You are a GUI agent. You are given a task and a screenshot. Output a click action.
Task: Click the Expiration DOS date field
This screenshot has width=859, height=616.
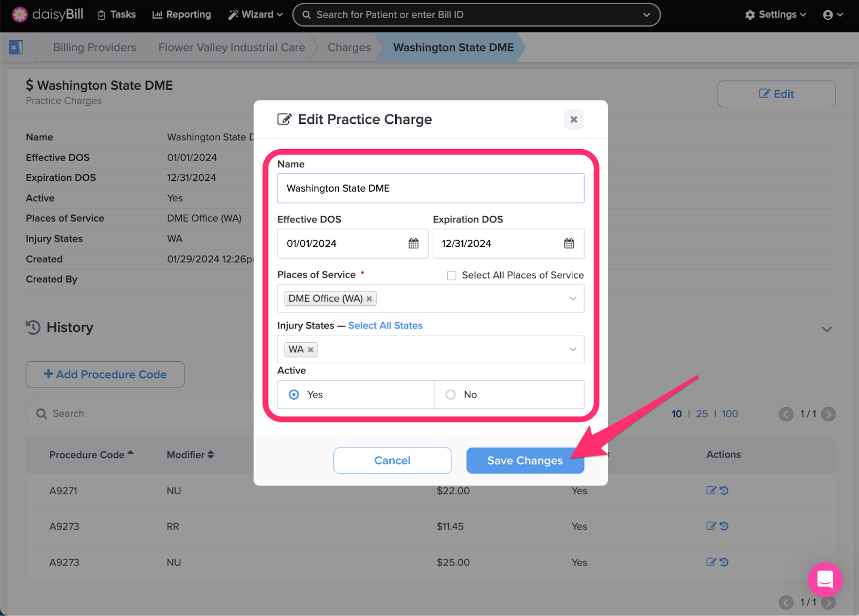point(508,244)
